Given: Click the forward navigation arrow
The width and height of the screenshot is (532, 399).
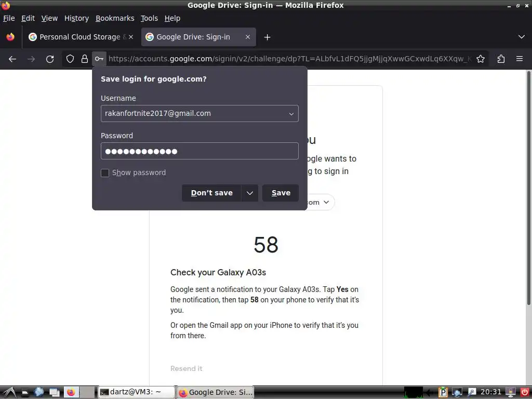Looking at the screenshot, I should [31, 59].
